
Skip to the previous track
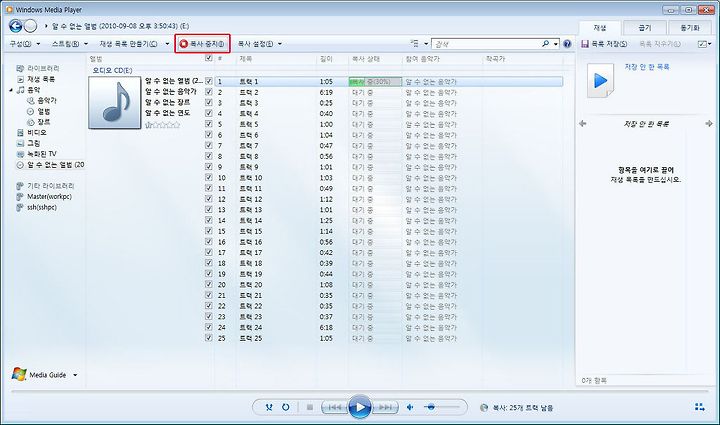tap(334, 407)
